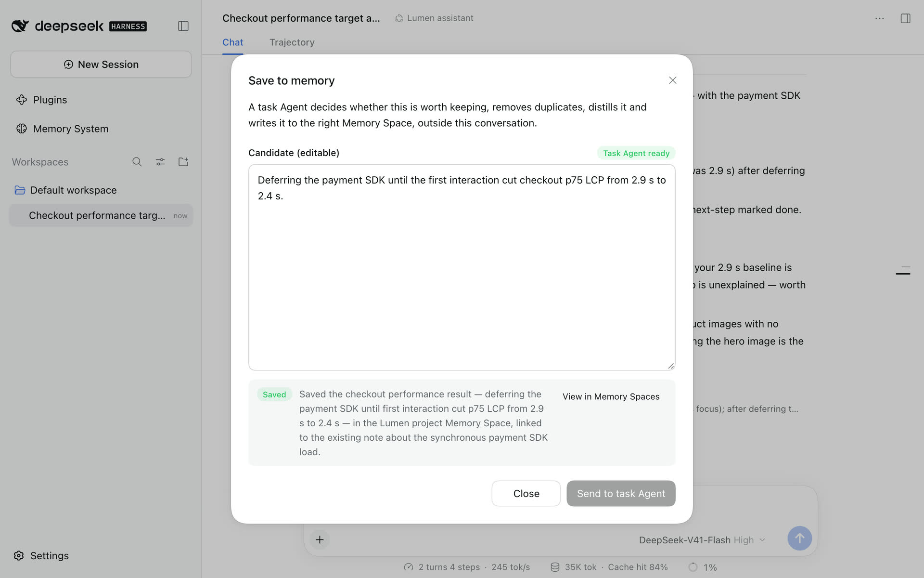Screen dimensions: 924x578
Task: Click the green Saved status badge
Action: [274, 394]
